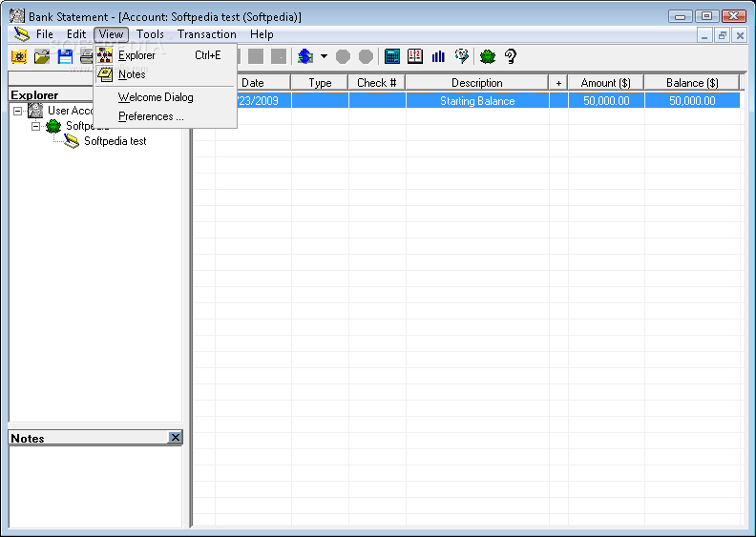Choose Notes from the View menu

pyautogui.click(x=165, y=74)
